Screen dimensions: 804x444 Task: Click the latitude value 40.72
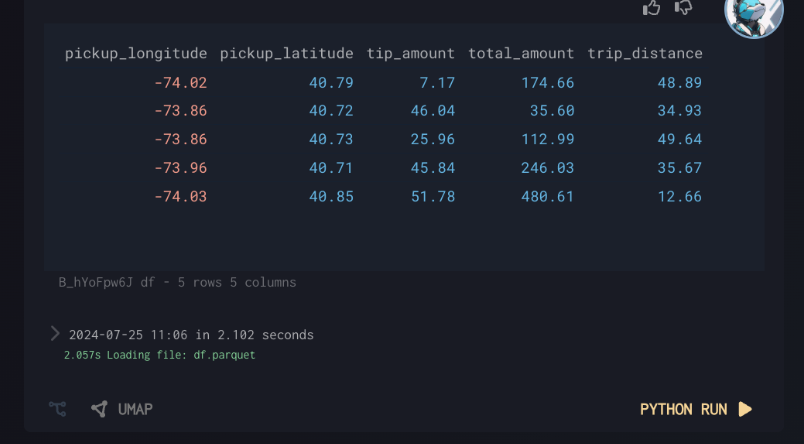pyautogui.click(x=331, y=111)
